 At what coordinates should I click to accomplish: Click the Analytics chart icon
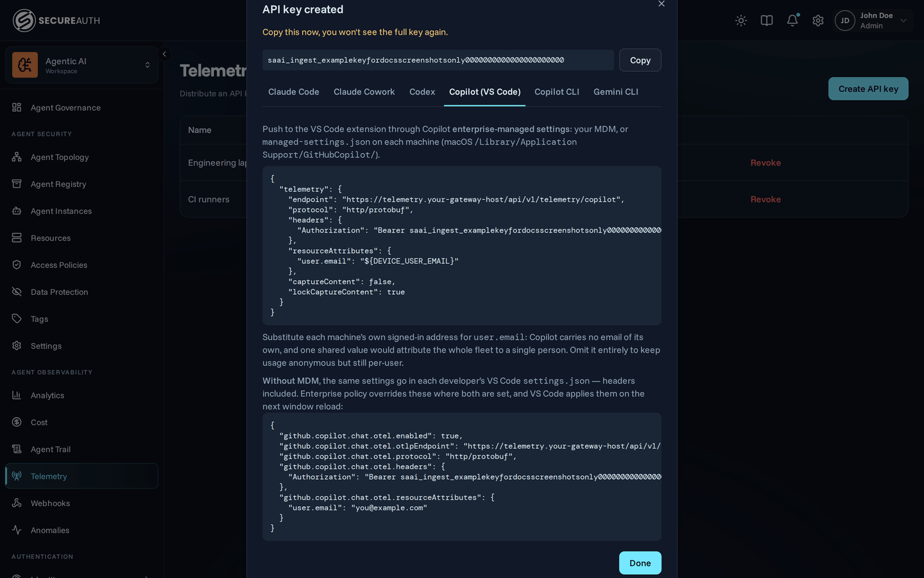coord(17,395)
